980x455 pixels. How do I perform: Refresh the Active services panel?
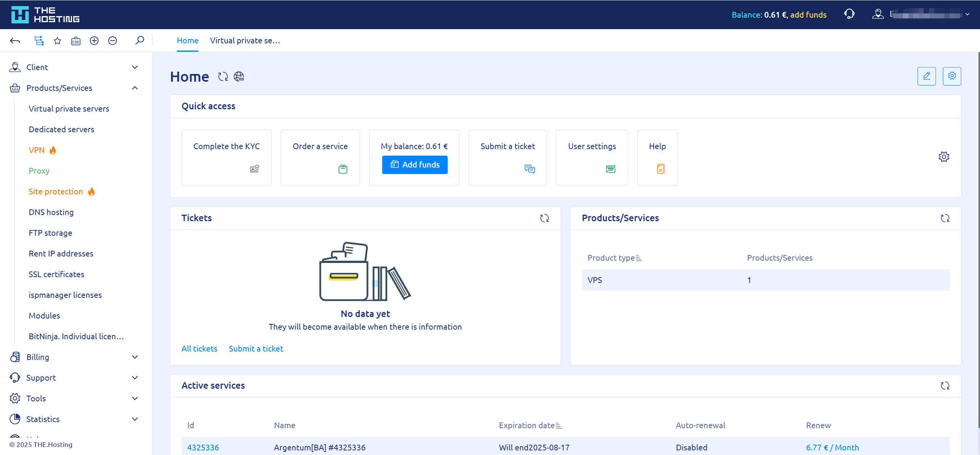pos(945,386)
